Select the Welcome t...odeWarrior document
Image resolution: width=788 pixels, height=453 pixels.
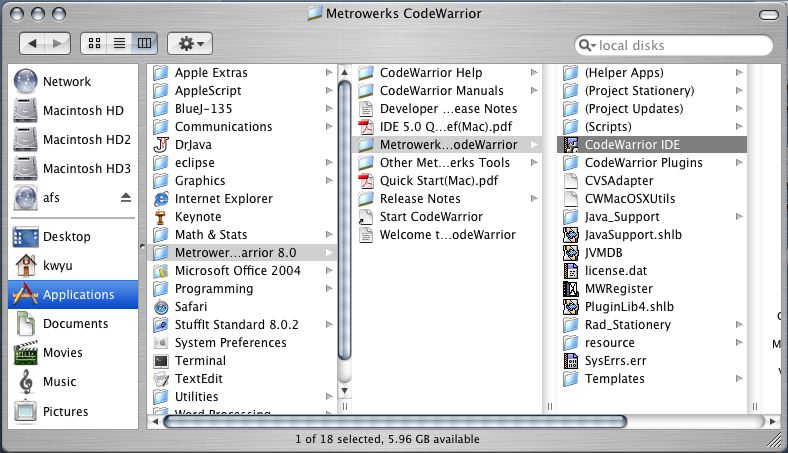click(447, 235)
